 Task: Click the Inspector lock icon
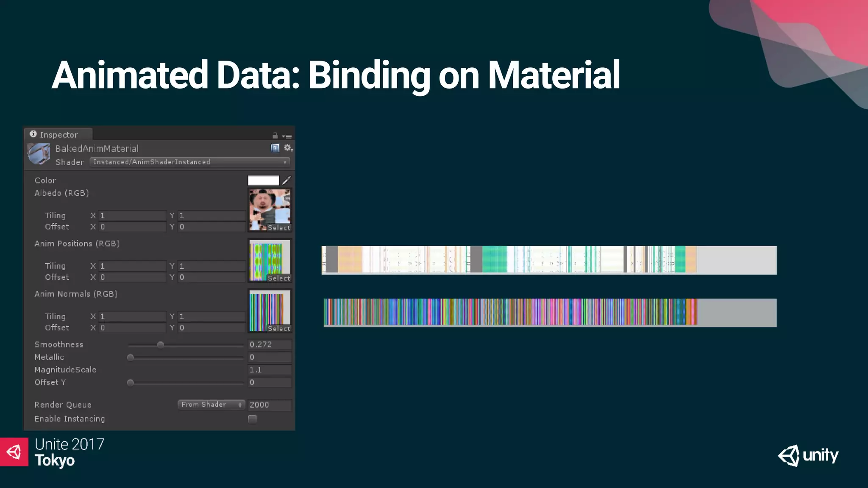pos(275,136)
